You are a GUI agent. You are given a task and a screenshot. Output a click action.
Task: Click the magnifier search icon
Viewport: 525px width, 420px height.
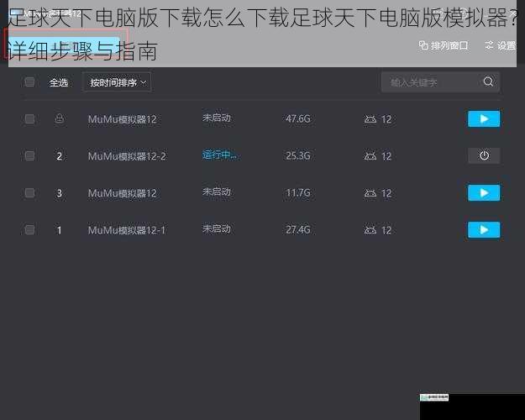pos(489,81)
